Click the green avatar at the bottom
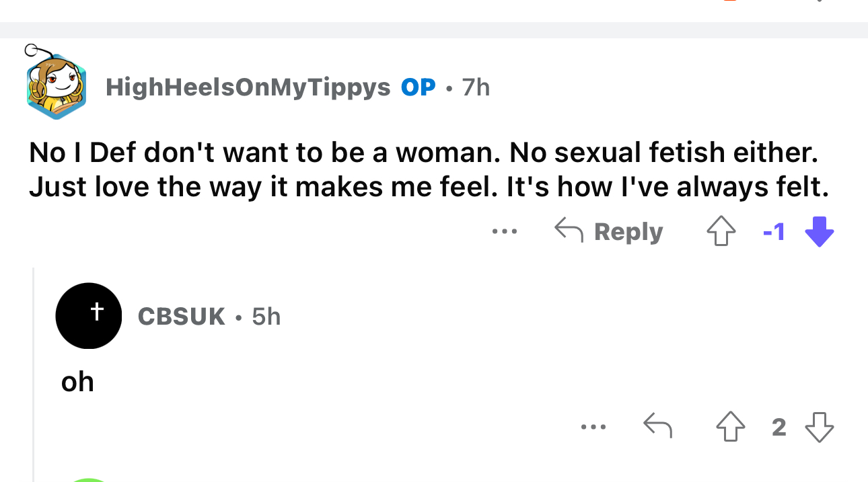This screenshot has width=868, height=482. point(89,479)
